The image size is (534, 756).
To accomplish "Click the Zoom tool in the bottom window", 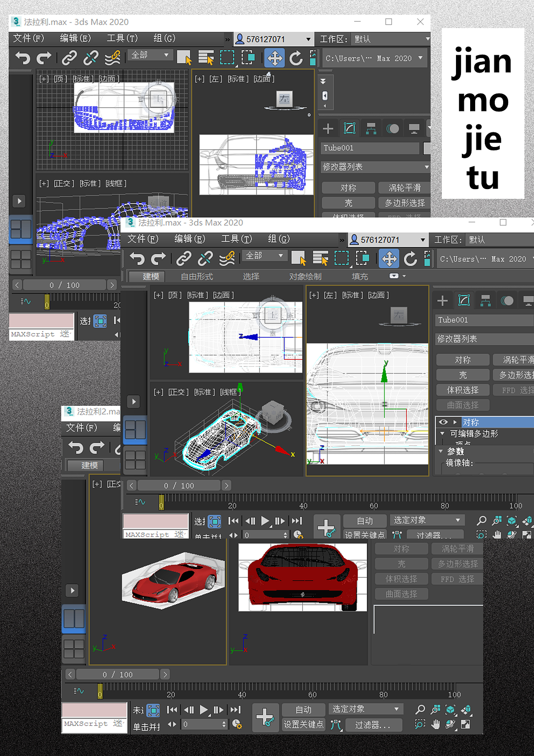I will pyautogui.click(x=420, y=709).
